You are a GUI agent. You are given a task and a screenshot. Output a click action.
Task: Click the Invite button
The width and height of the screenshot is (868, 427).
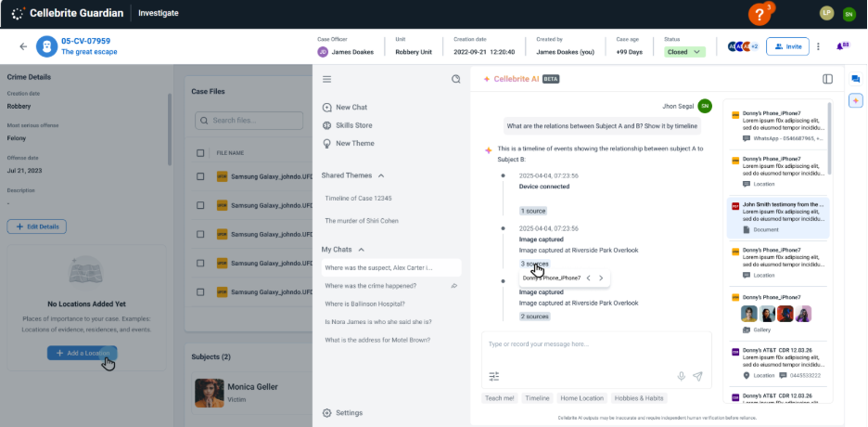[787, 46]
